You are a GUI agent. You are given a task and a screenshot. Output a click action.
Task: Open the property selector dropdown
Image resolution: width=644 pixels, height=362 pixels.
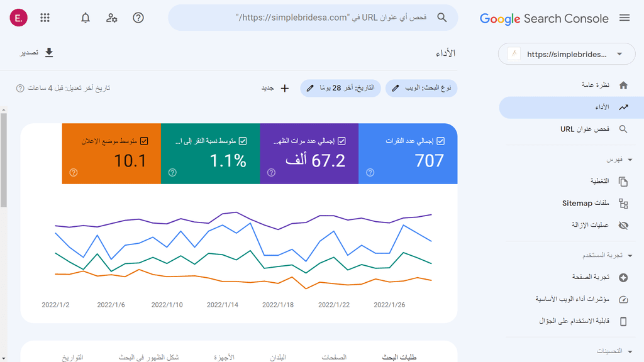567,54
